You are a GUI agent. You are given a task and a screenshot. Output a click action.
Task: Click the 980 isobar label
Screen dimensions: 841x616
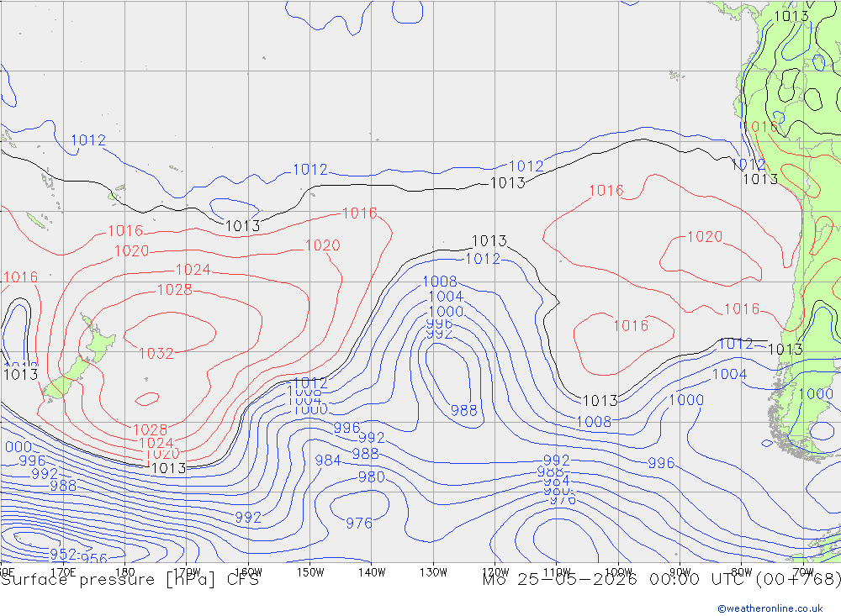coord(371,477)
